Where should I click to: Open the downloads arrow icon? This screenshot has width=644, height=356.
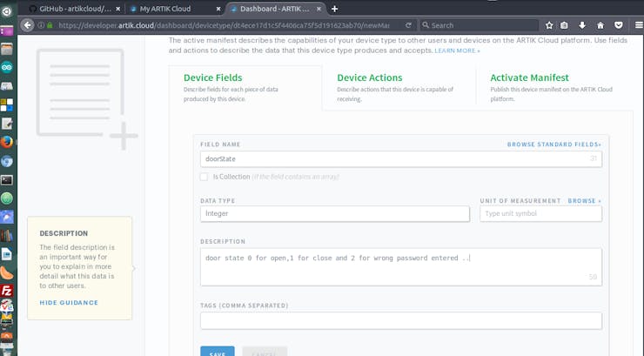click(582, 25)
